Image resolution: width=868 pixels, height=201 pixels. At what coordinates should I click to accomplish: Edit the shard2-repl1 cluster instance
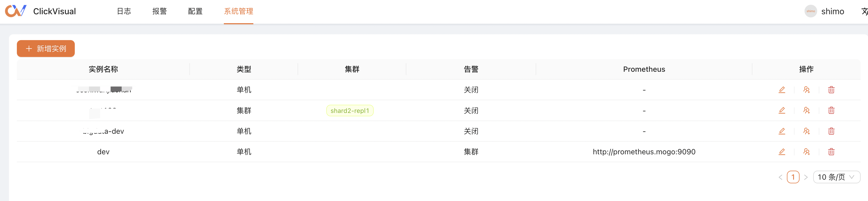pyautogui.click(x=782, y=110)
